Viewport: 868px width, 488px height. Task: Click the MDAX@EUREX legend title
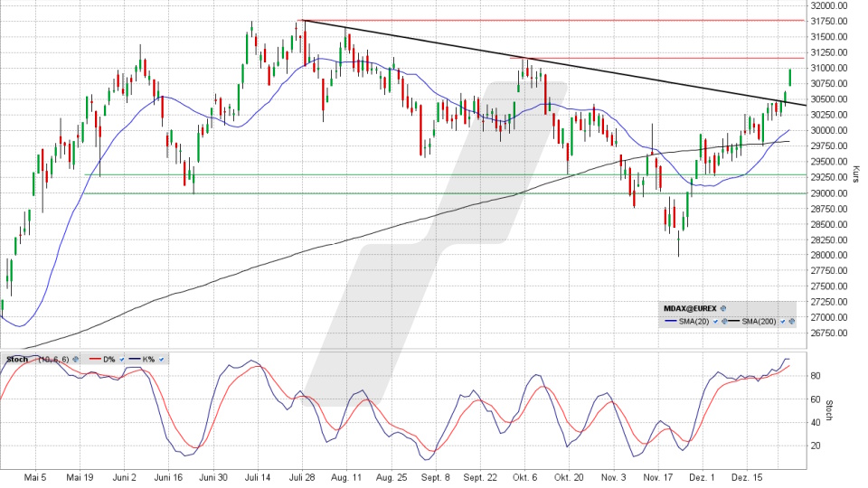tap(690, 308)
